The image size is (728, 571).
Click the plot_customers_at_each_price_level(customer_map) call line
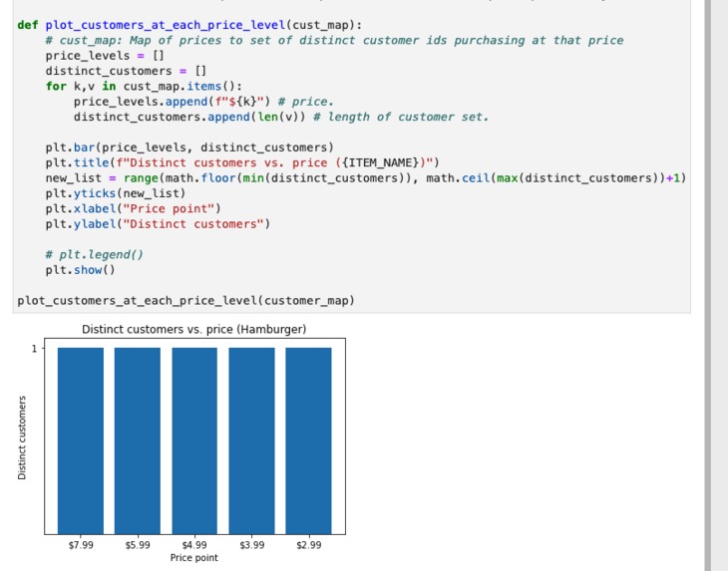coord(186,301)
